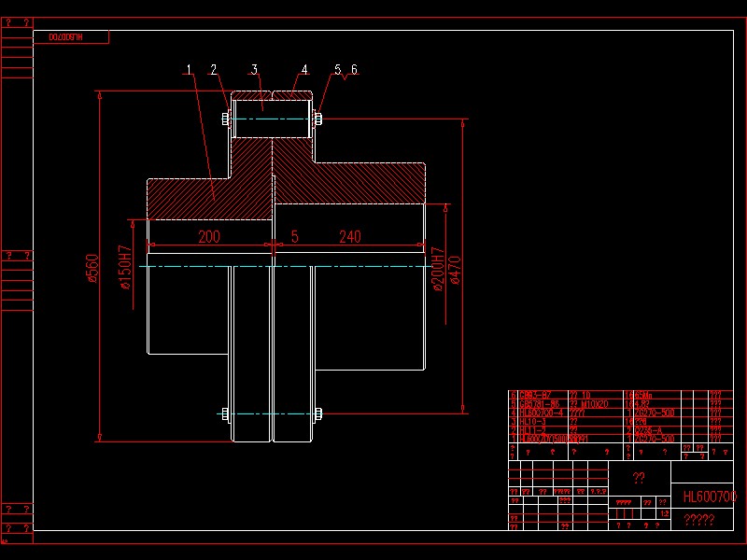Click the 1:2 scale cell
Screen dimensions: 747x560
(x=664, y=514)
